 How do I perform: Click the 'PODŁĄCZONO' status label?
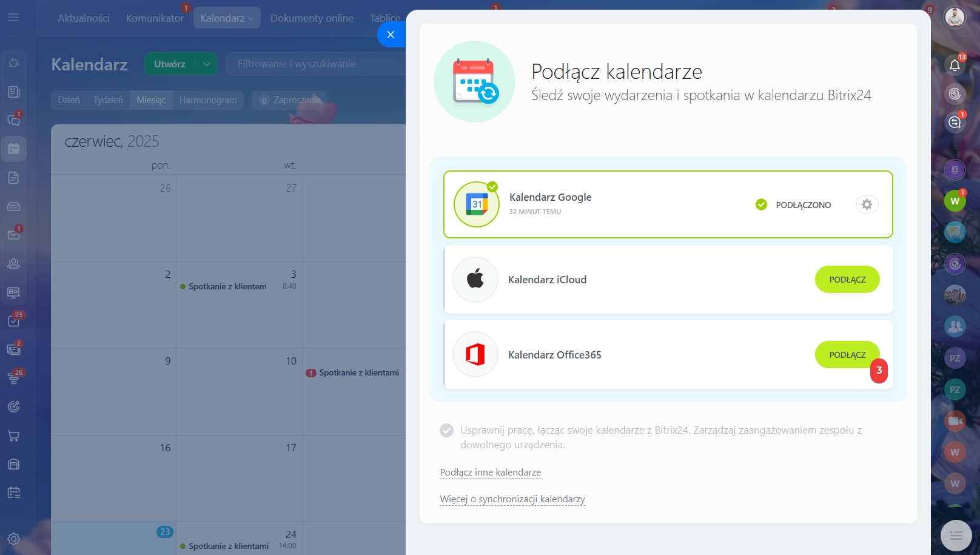coord(803,205)
